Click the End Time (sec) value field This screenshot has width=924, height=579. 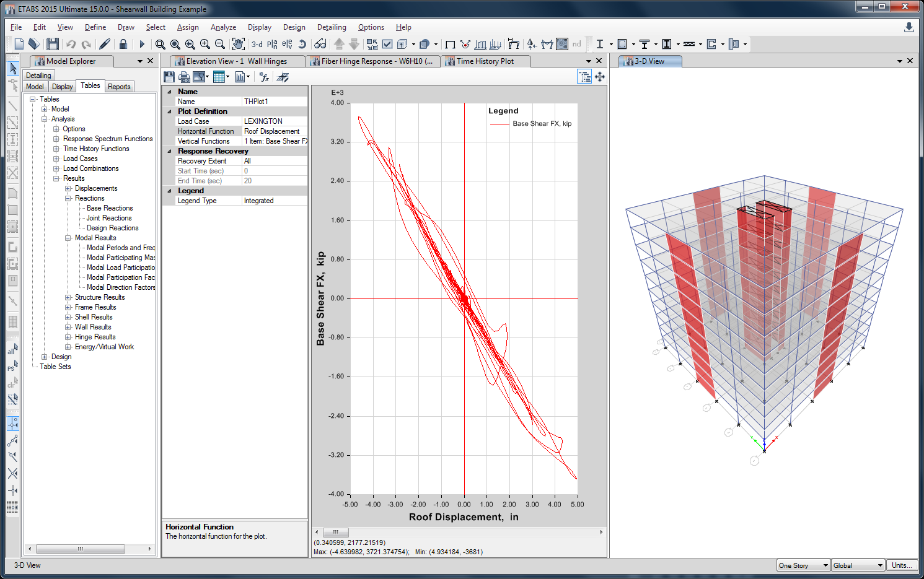tap(275, 181)
